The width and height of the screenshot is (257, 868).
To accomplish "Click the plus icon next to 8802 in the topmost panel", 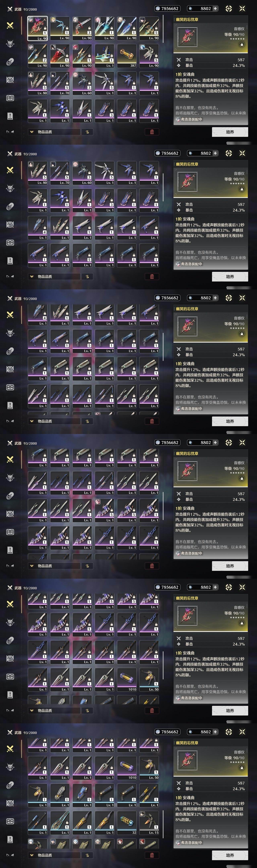I will [x=215, y=8].
